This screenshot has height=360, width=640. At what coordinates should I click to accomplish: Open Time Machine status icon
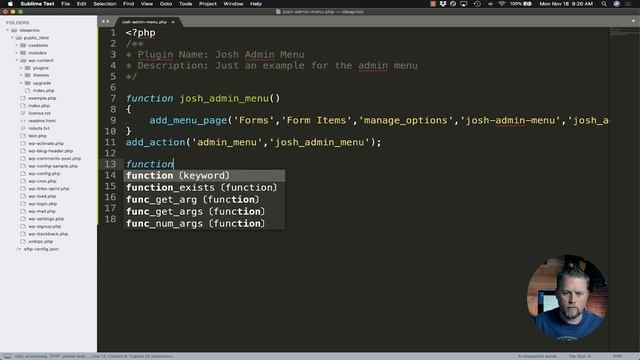477,4
